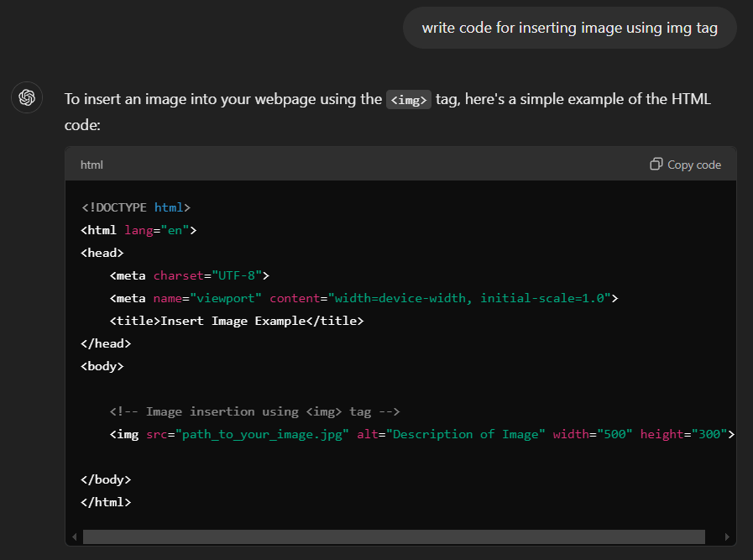Viewport: 753px width, 560px height.
Task: Click the user's message bubble about img tag
Action: coord(569,28)
